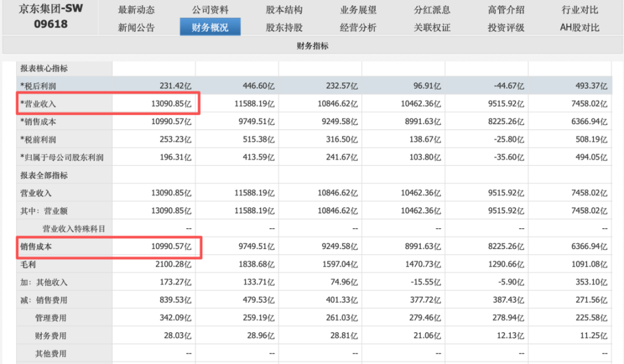Click the 225.58亿 管理费用 value
The width and height of the screenshot is (624, 364).
591,318
